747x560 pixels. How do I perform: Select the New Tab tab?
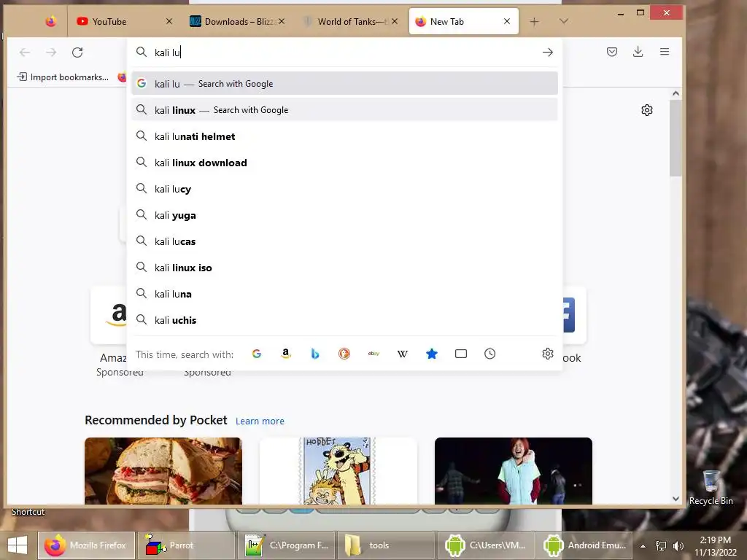click(463, 21)
